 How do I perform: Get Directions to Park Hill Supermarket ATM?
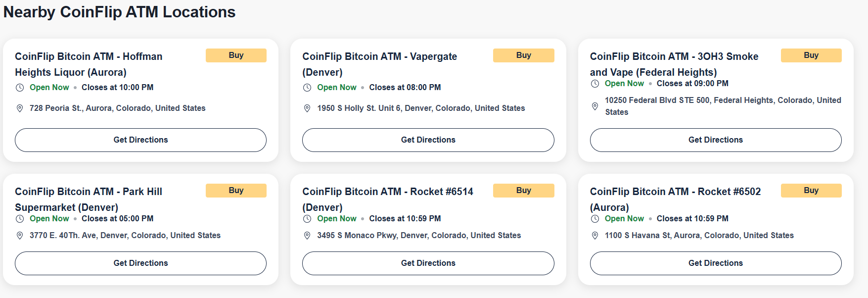(x=140, y=263)
